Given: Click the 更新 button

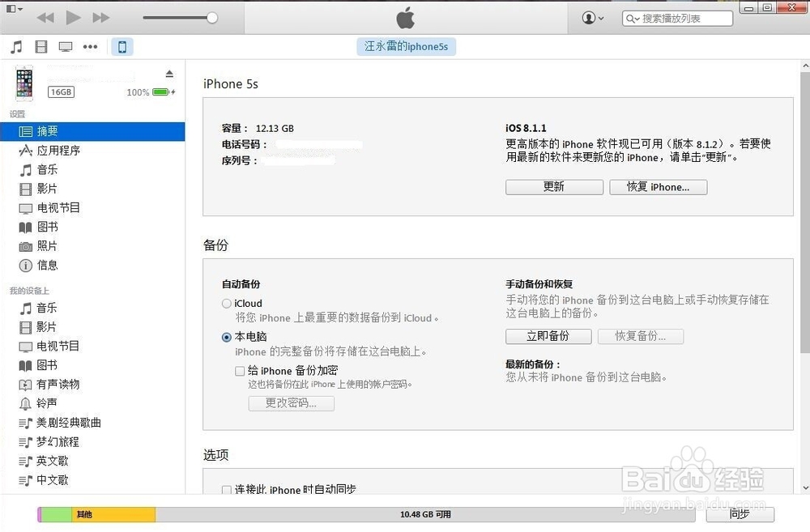Looking at the screenshot, I should pos(554,187).
